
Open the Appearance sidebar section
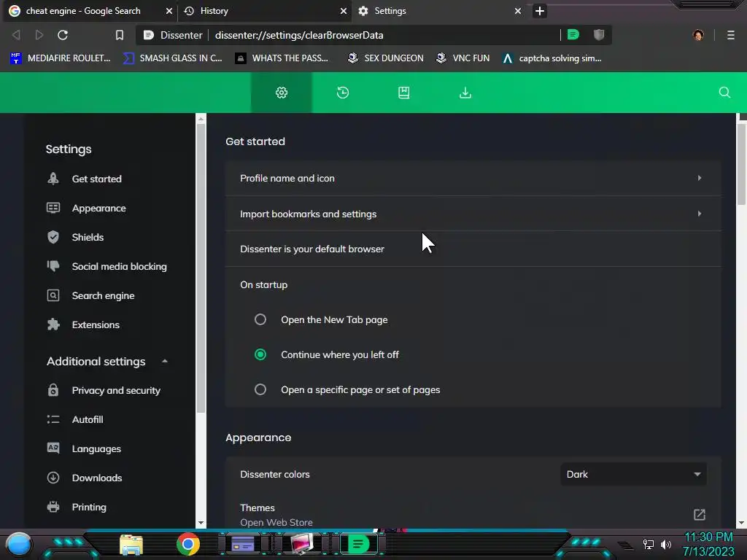click(98, 208)
